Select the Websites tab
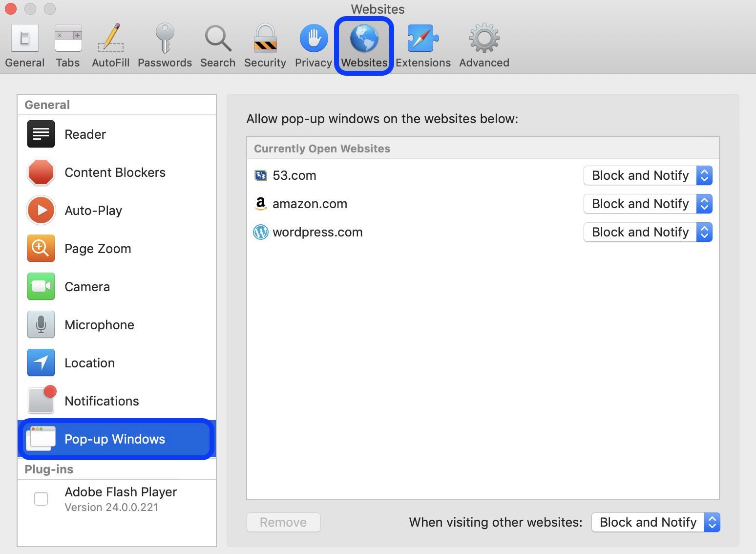The width and height of the screenshot is (756, 554). pyautogui.click(x=364, y=44)
